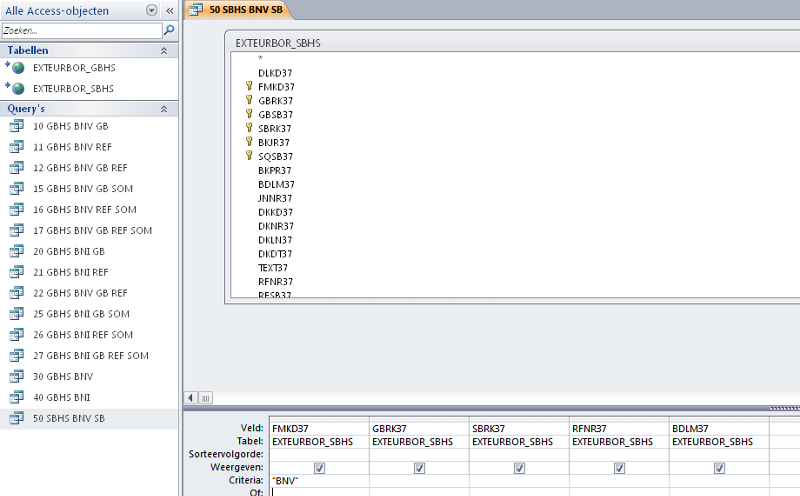Screen dimensions: 800x496
Task: Click the Zoeken search input field
Action: (x=82, y=31)
